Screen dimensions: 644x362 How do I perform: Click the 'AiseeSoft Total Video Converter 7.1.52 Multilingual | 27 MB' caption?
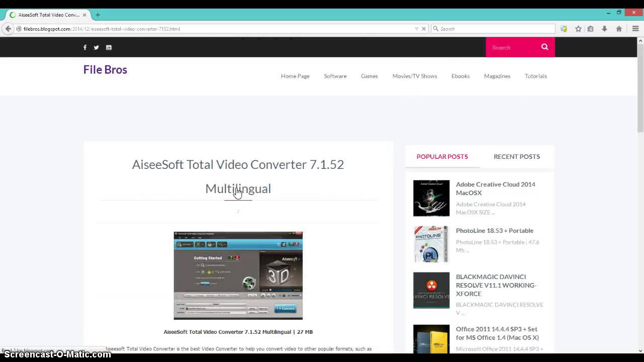(x=238, y=332)
